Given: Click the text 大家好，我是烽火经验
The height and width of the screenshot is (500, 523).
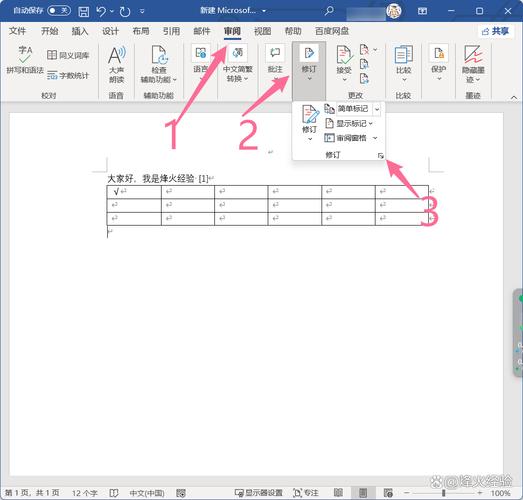Looking at the screenshot, I should pyautogui.click(x=151, y=179).
